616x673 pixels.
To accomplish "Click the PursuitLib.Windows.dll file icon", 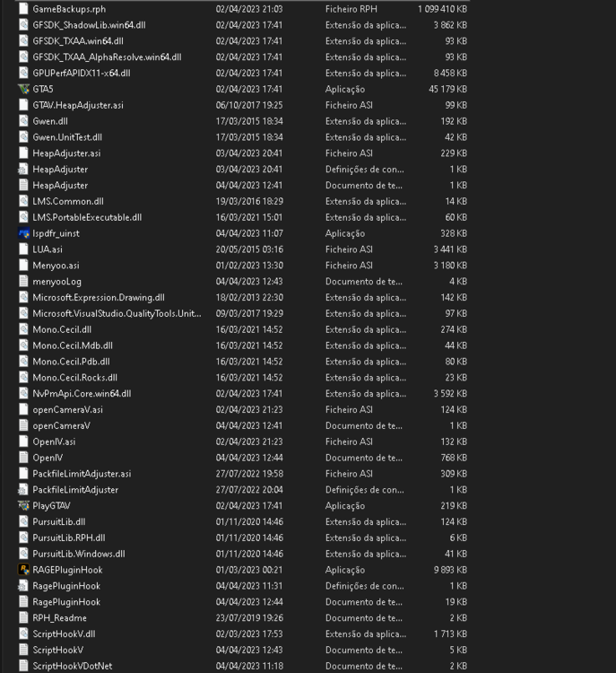I will (23, 554).
